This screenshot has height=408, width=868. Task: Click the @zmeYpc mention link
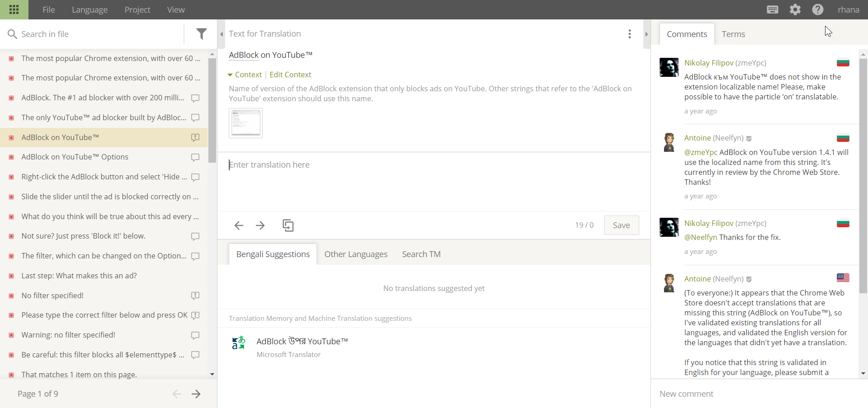click(701, 152)
